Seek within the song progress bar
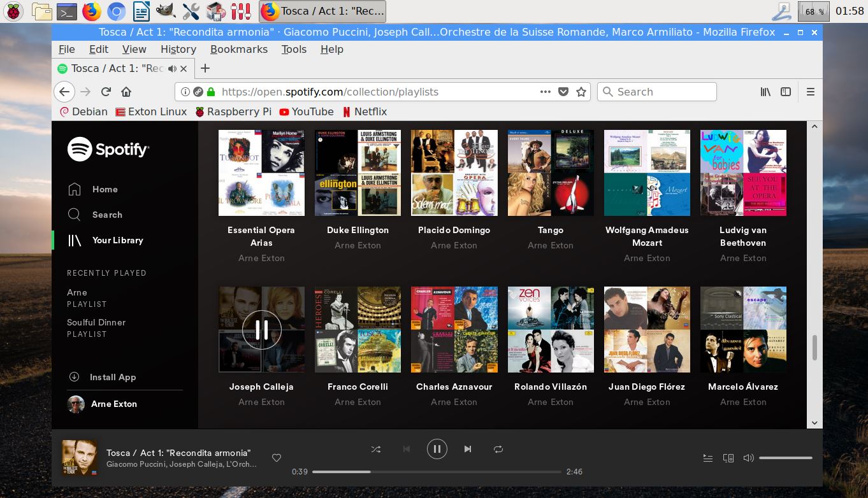Image resolution: width=868 pixels, height=498 pixels. click(x=437, y=472)
